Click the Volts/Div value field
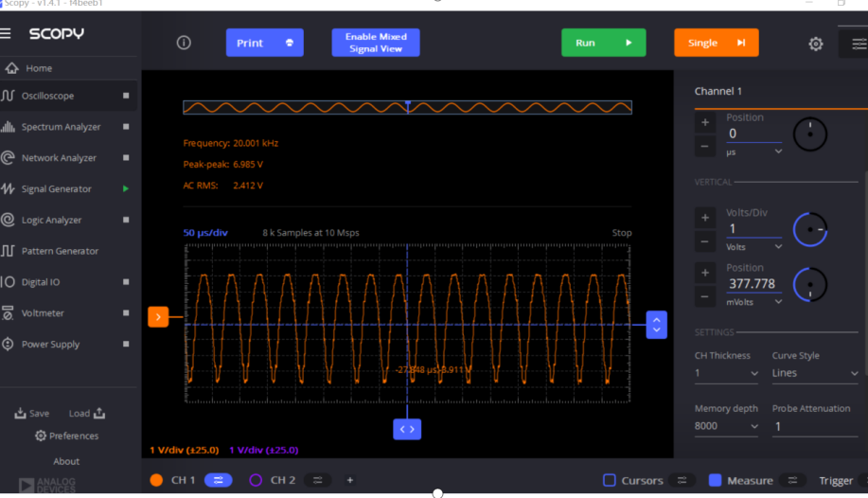Screen dimensions: 868x498 click(x=754, y=229)
